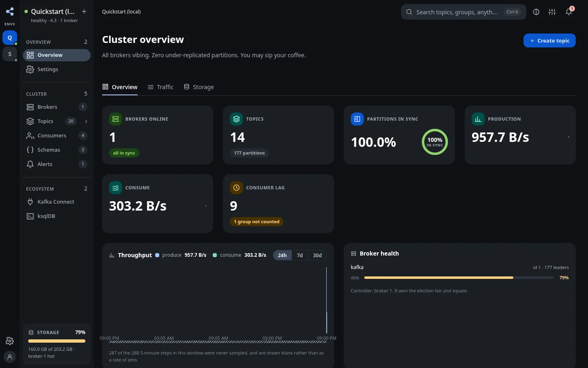Go to Consumers in the sidebar

(57, 136)
